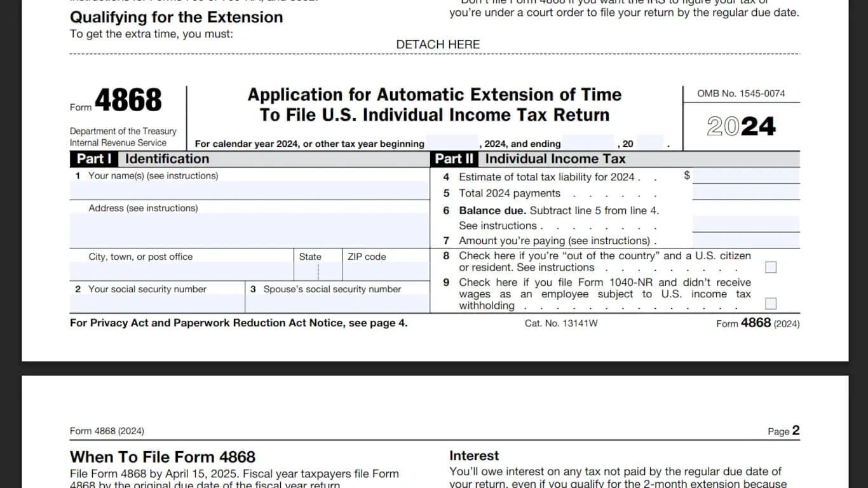The image size is (868, 488).
Task: Click the 'When To File Form 4868' heading
Action: pos(163,457)
